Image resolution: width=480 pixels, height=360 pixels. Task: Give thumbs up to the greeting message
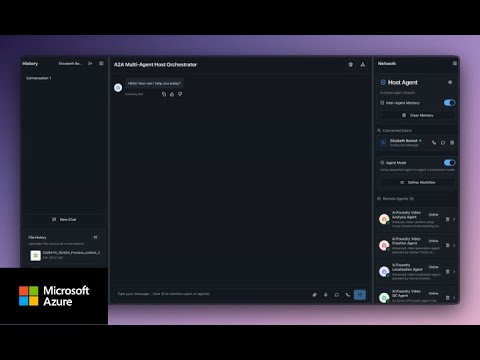point(172,94)
